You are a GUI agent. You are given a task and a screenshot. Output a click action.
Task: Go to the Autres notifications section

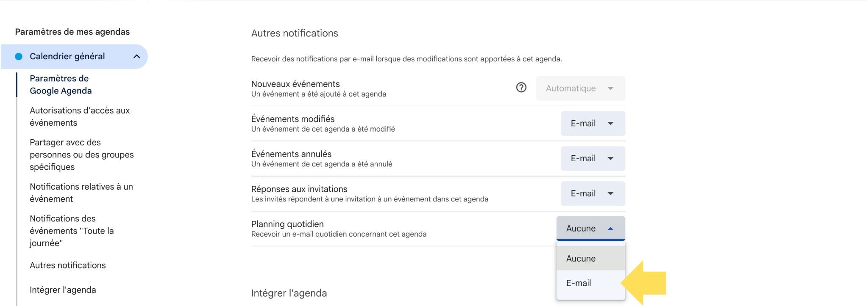pyautogui.click(x=67, y=265)
